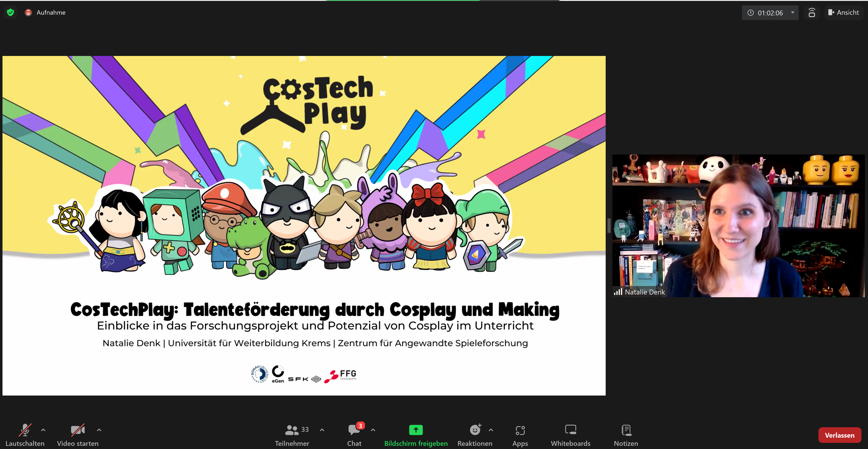
Task: Click the Donau Universität logo on the slide
Action: [x=260, y=374]
